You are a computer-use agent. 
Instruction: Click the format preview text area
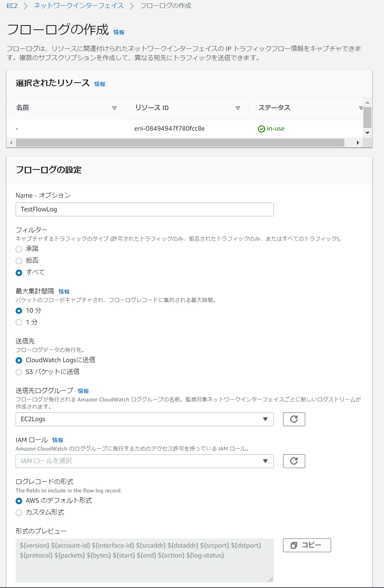click(145, 561)
